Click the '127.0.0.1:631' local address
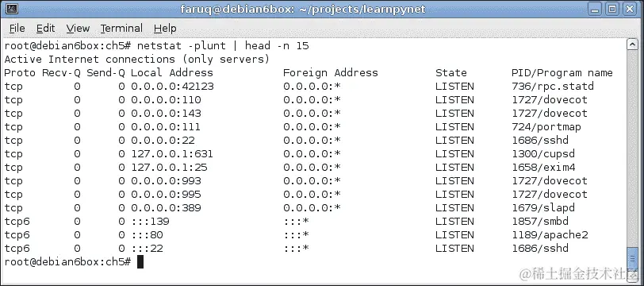Viewport: 644px width, 286px height. pos(172,154)
